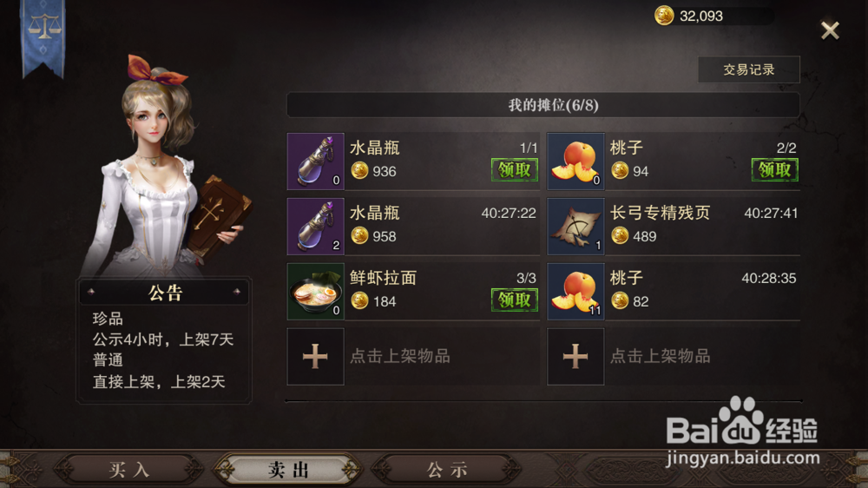Open 交易记录 transaction records
868x488 pixels.
[x=748, y=69]
